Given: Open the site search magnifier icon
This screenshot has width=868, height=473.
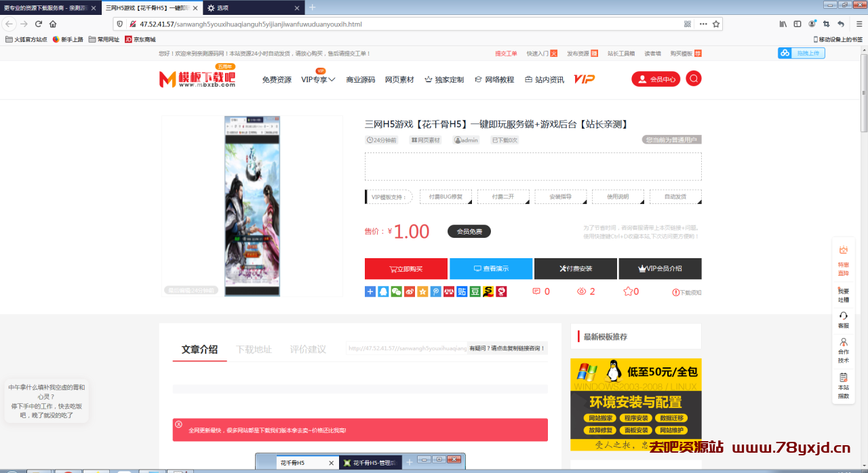Looking at the screenshot, I should coord(693,79).
